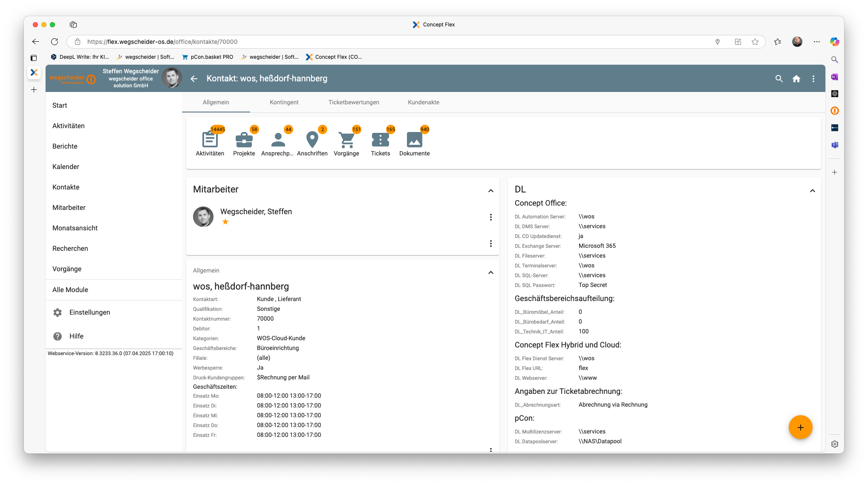
Task: Click the Top Secret SQL password value
Action: tap(593, 285)
